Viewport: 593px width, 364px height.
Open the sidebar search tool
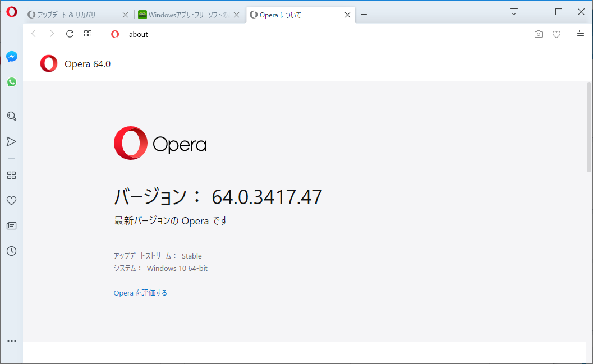pyautogui.click(x=11, y=116)
